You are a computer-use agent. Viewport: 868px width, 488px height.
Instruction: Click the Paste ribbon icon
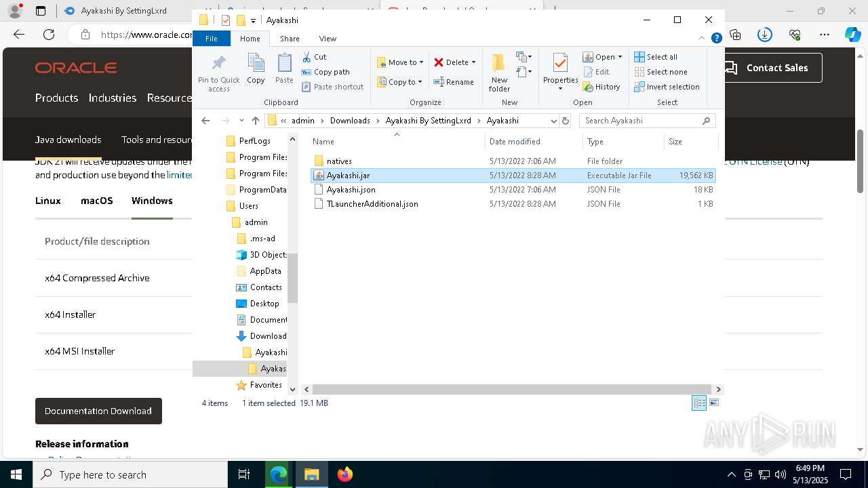pyautogui.click(x=284, y=68)
